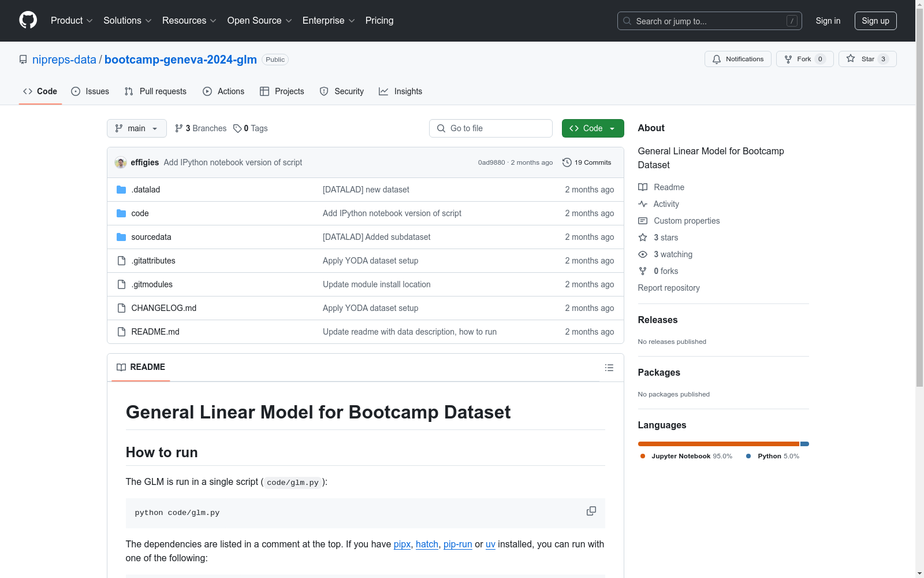Open the main branch selector dropdown

137,128
